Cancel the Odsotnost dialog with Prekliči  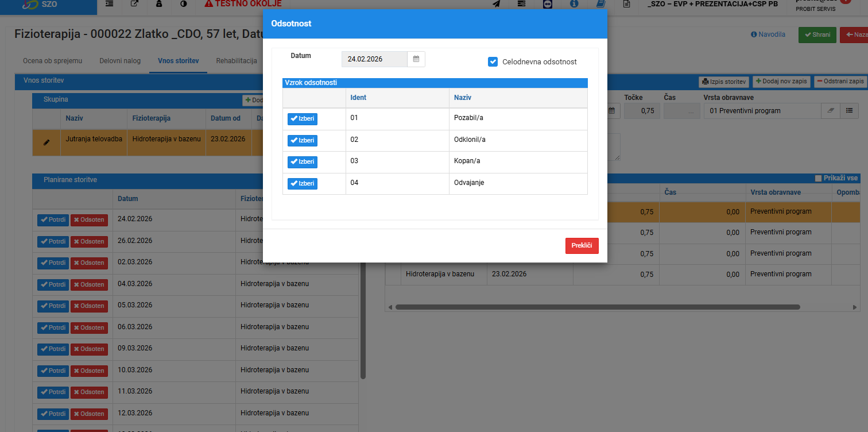582,246
